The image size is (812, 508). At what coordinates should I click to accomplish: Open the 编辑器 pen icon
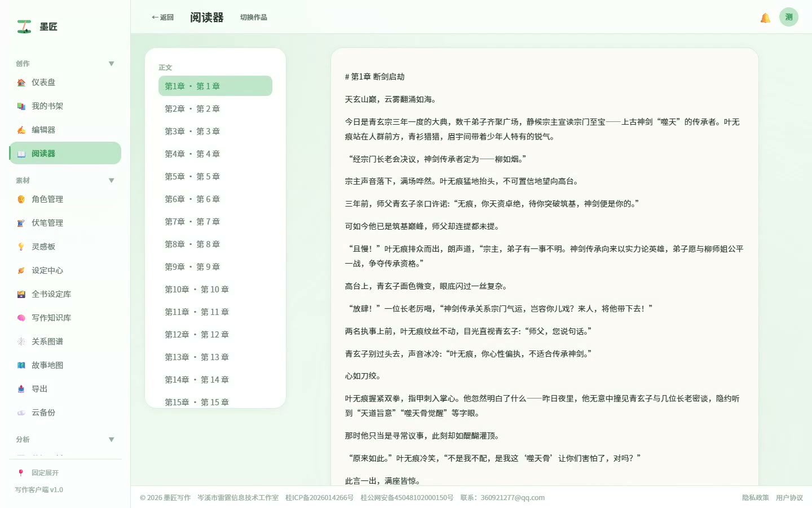click(21, 130)
